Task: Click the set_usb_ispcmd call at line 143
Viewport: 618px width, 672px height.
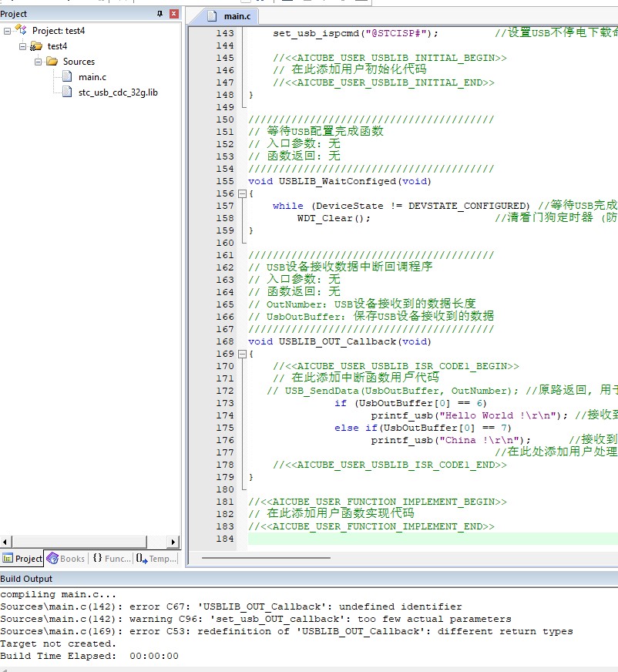Action: tap(356, 33)
